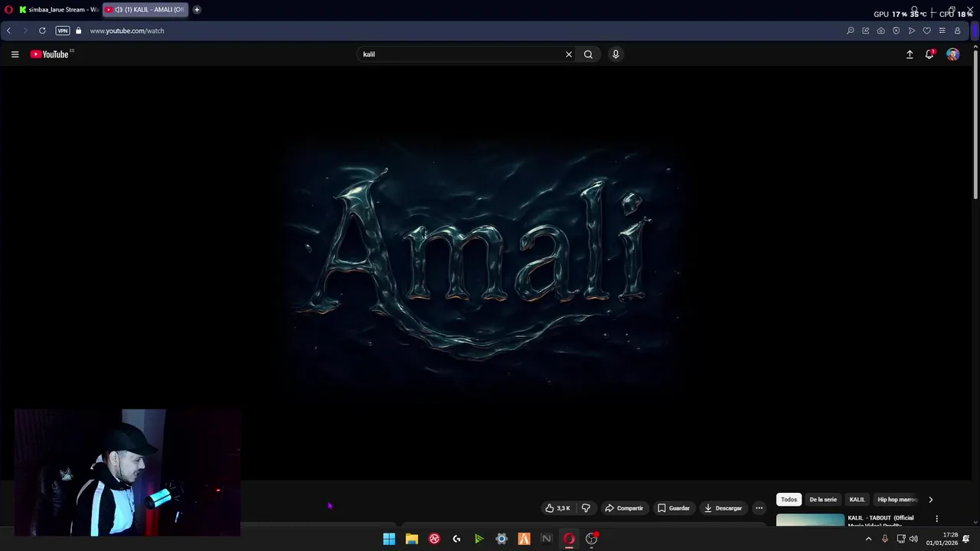Select the KALIL filter chip

[x=857, y=500]
